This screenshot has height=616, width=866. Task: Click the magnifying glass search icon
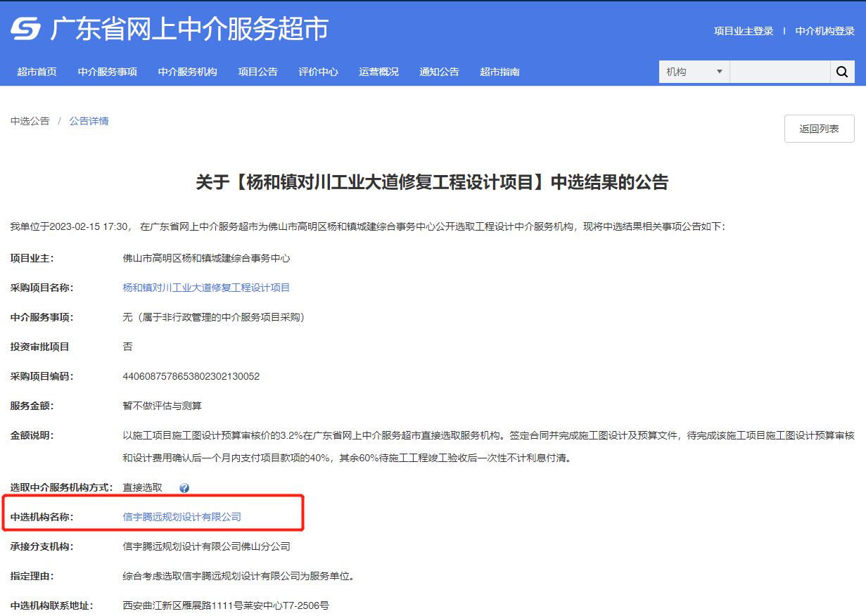pyautogui.click(x=842, y=71)
